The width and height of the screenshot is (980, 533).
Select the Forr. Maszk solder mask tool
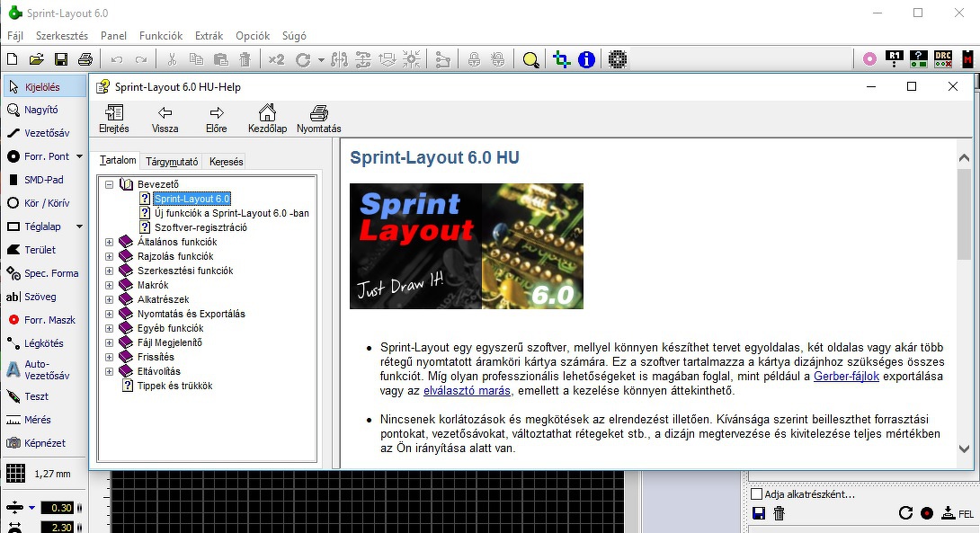[x=44, y=320]
